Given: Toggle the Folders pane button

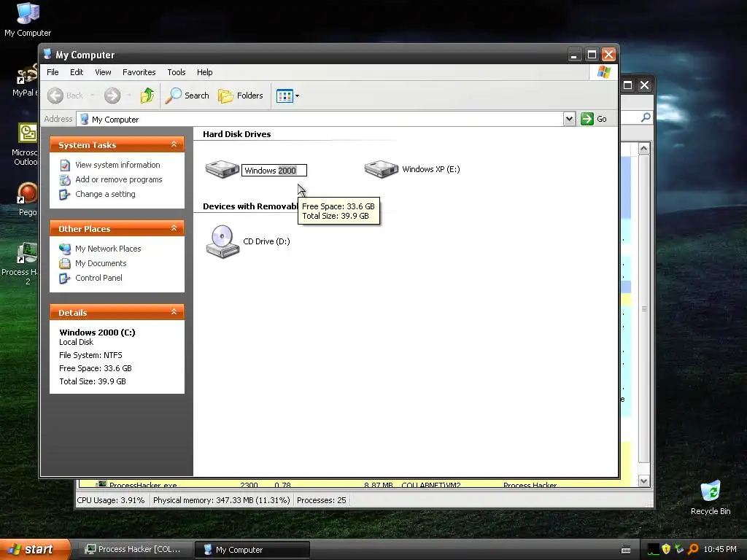Looking at the screenshot, I should 241,96.
